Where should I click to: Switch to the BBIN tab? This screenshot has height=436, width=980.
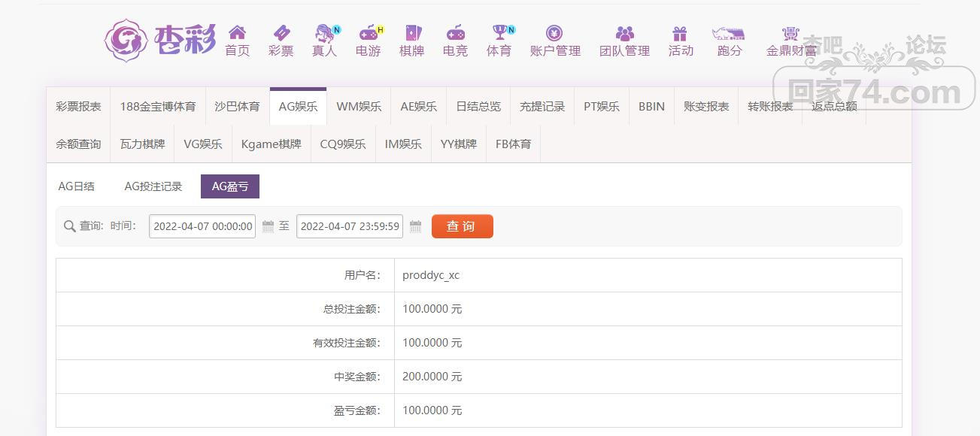click(652, 106)
